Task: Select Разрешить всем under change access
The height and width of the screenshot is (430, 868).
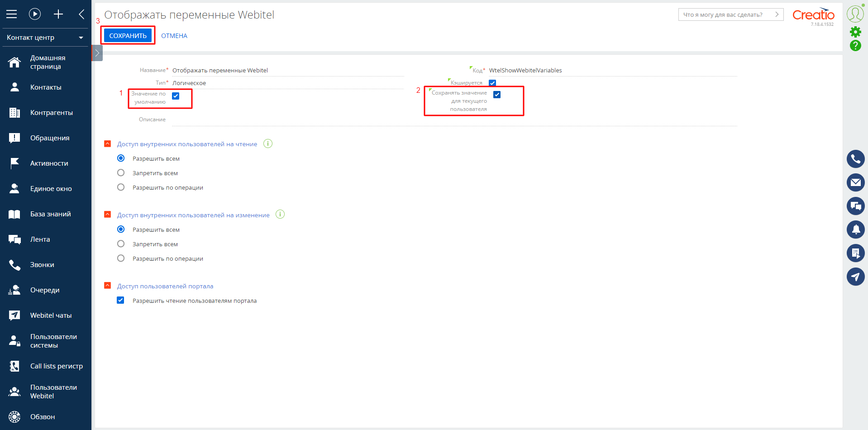Action: (121, 229)
